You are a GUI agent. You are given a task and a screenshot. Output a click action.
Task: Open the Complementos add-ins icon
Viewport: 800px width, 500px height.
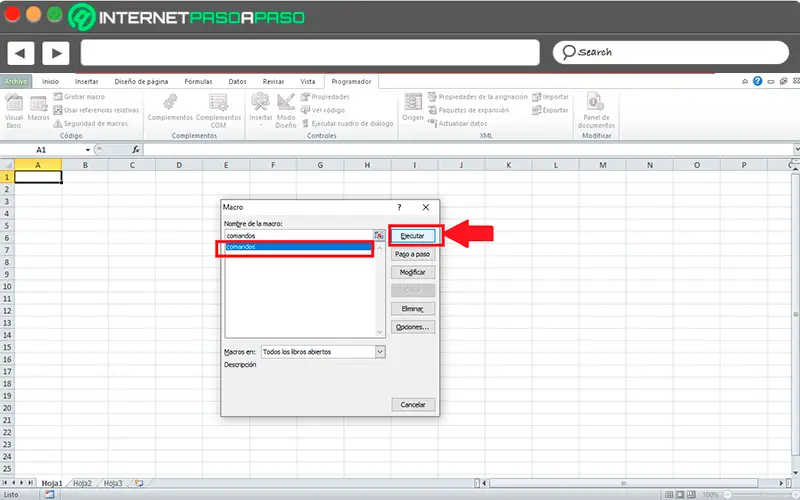(x=170, y=108)
